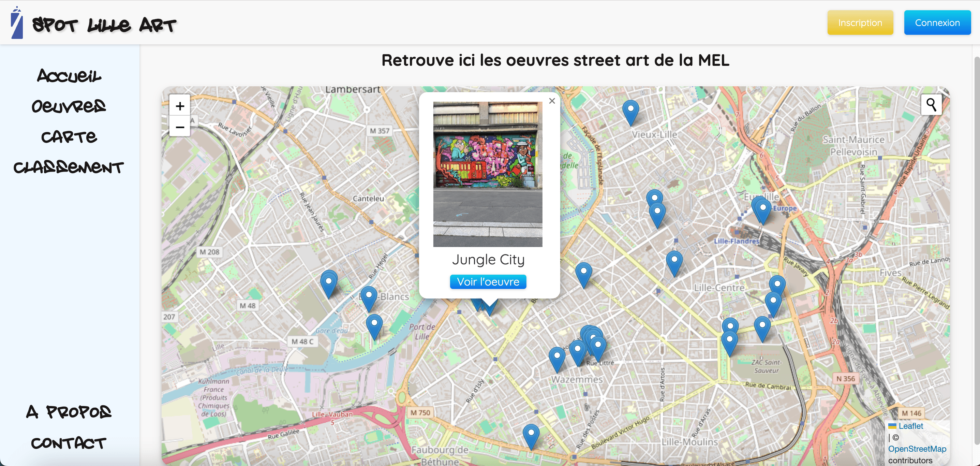The height and width of the screenshot is (466, 980).
Task: Open the Oeuvres page
Action: (69, 106)
